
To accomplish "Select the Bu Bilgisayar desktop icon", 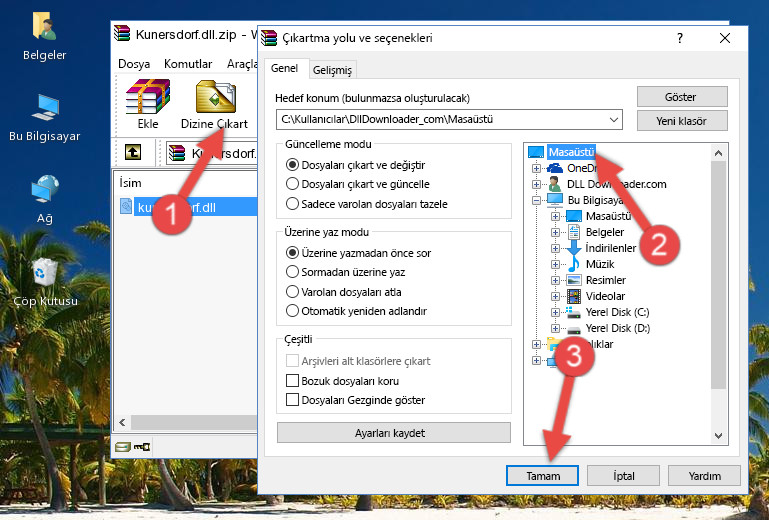I will (x=44, y=118).
